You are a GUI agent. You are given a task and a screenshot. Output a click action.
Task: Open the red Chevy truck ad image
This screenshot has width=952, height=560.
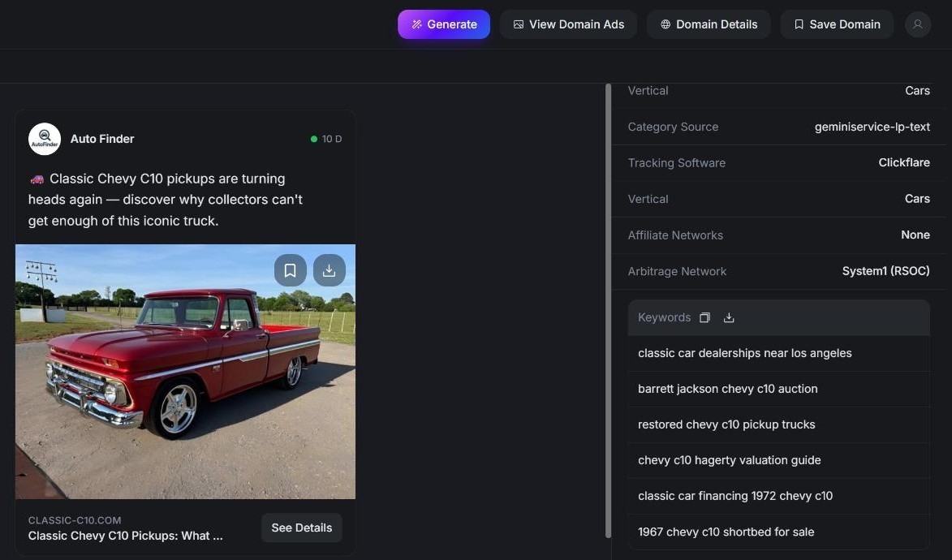pos(185,372)
